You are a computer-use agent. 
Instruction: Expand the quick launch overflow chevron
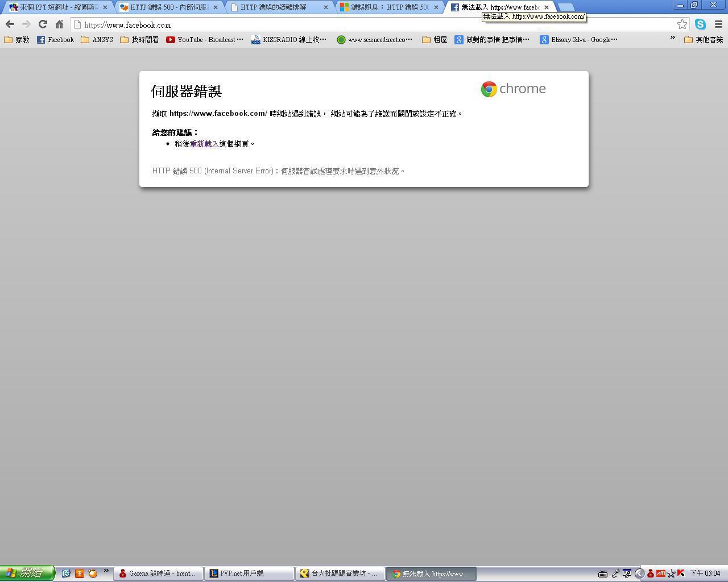point(106,571)
